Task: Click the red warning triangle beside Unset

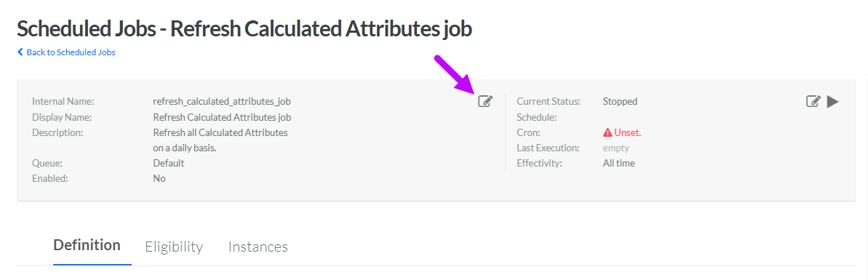Action: 608,133
